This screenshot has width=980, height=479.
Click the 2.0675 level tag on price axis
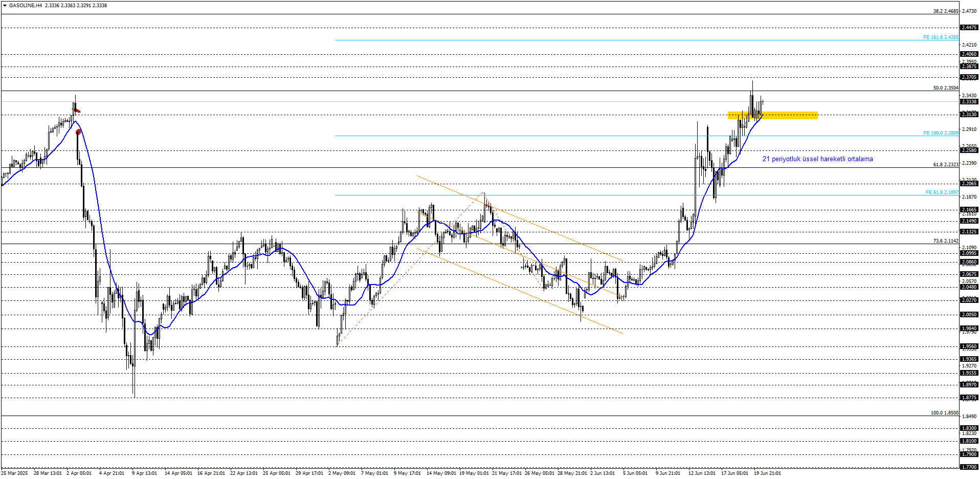point(969,274)
